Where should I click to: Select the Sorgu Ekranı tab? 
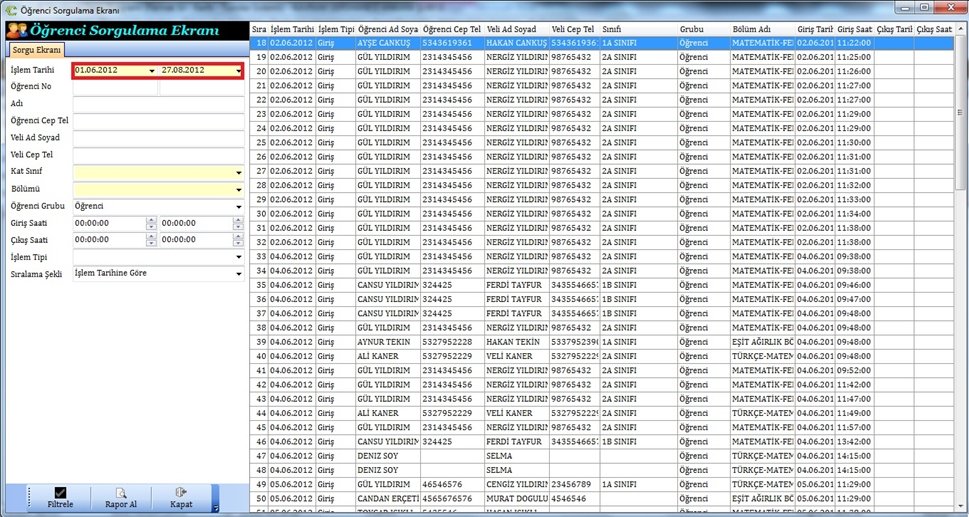(x=36, y=50)
